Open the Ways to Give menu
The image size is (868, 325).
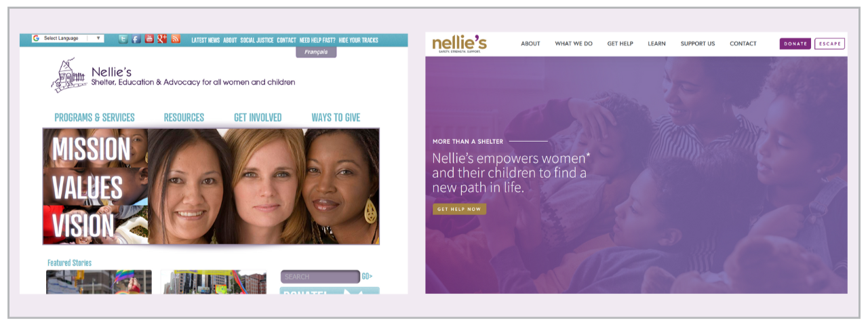(336, 117)
